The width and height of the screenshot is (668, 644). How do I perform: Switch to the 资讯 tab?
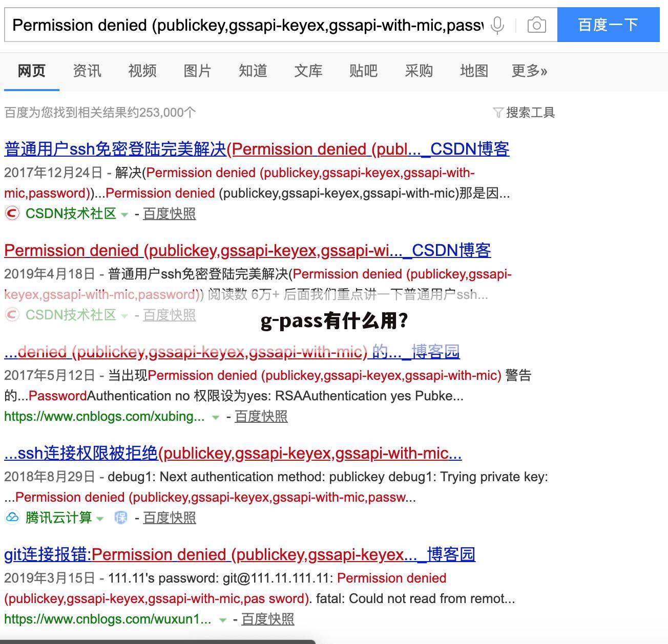pos(87,71)
